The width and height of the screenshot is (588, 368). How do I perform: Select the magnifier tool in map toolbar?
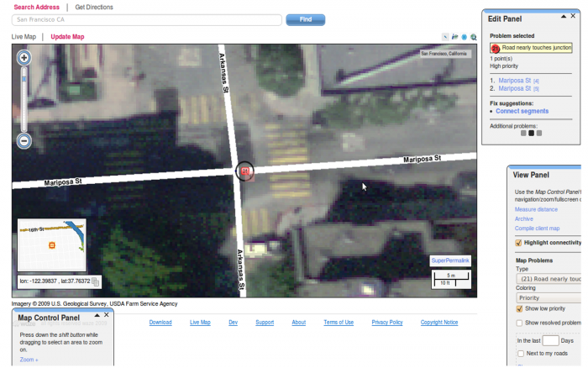pyautogui.click(x=474, y=37)
